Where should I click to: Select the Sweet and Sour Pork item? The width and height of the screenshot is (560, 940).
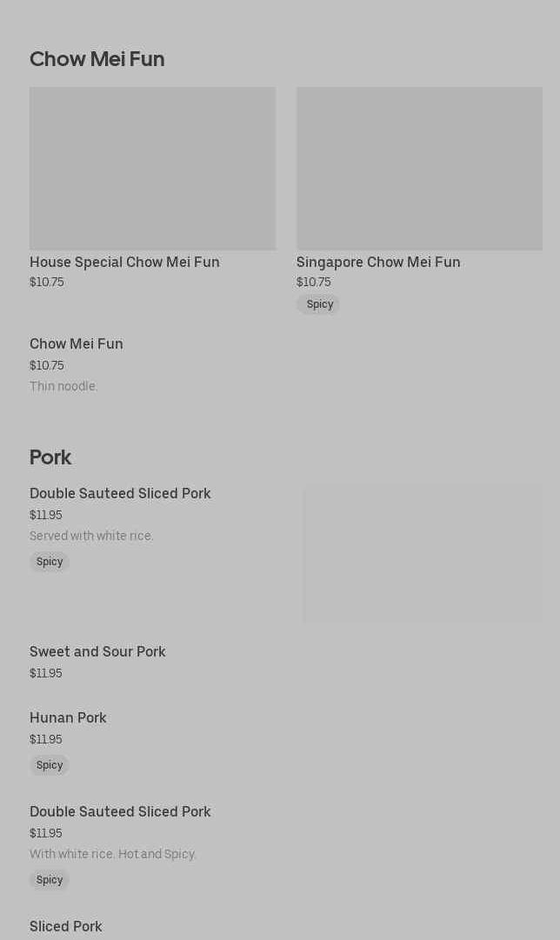tap(97, 651)
